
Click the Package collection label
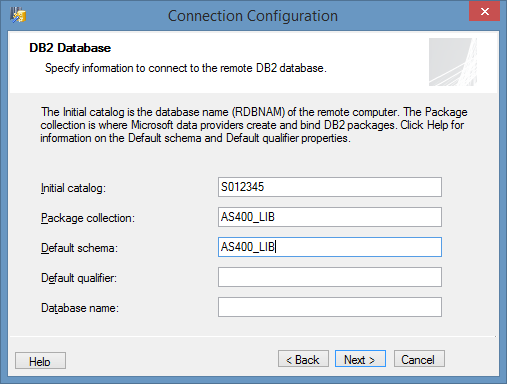tap(88, 218)
